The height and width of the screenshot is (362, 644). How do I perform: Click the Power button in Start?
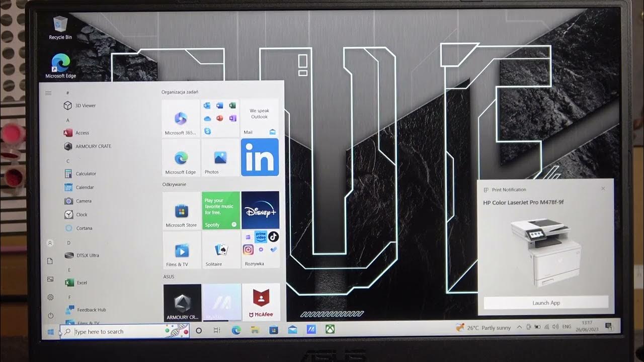point(50,316)
